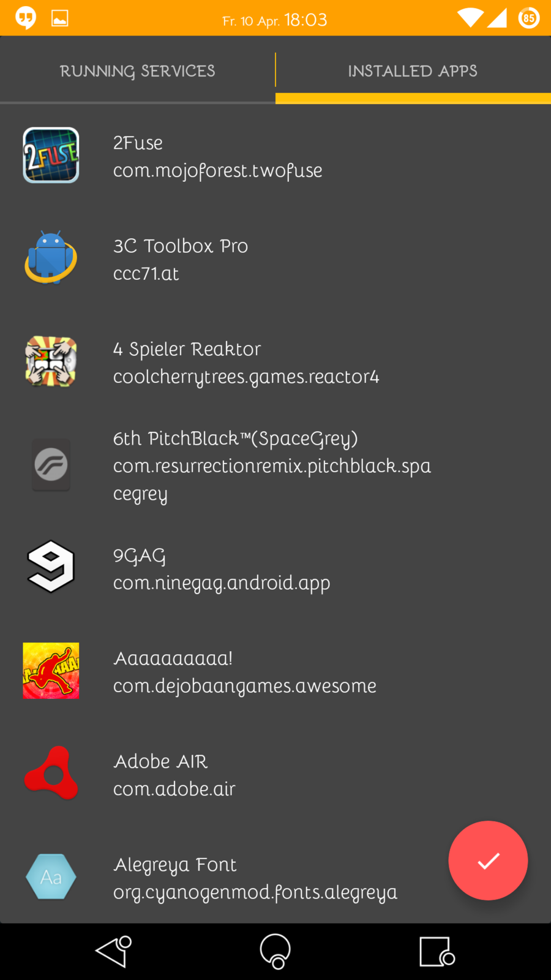Screen dimensions: 551x980
Task: Tap the Aaaaaaaaaa! game icon
Action: tap(51, 671)
